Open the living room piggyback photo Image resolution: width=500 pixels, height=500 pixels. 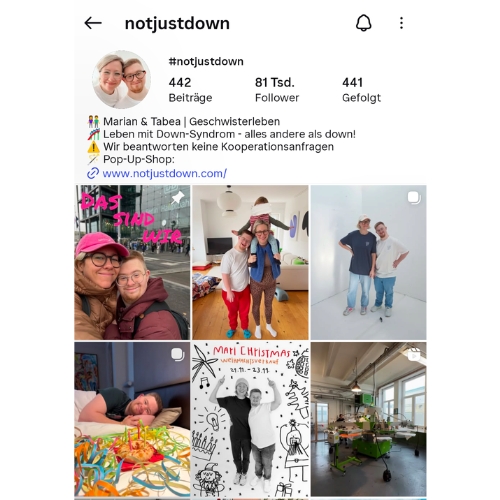[x=250, y=262]
